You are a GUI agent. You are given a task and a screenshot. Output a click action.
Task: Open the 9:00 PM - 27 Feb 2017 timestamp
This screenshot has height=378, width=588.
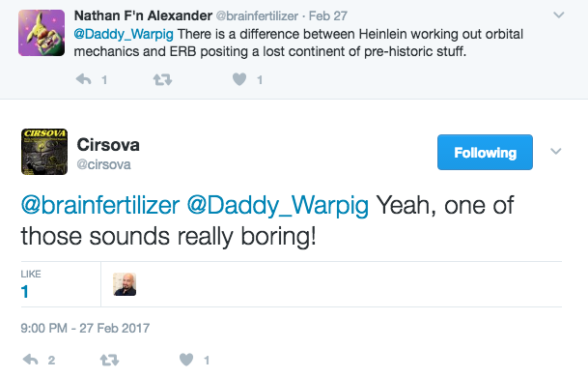click(85, 328)
